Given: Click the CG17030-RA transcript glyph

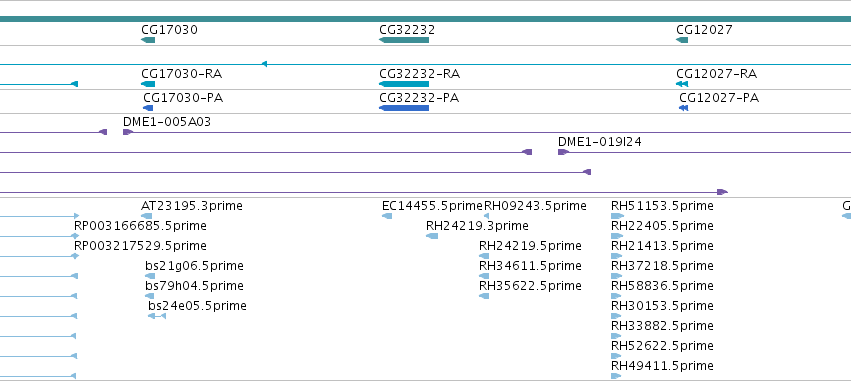Looking at the screenshot, I should 148,84.
